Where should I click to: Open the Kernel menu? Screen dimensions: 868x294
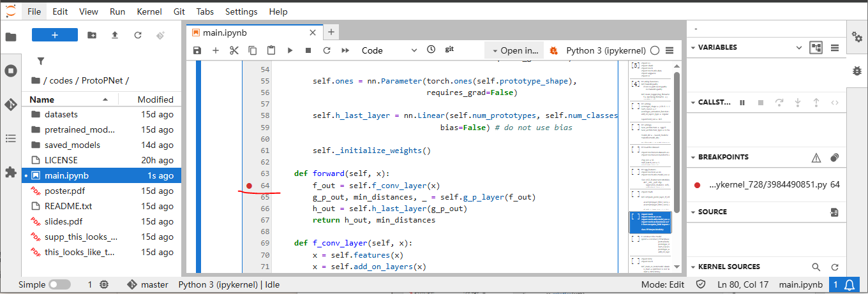(149, 11)
